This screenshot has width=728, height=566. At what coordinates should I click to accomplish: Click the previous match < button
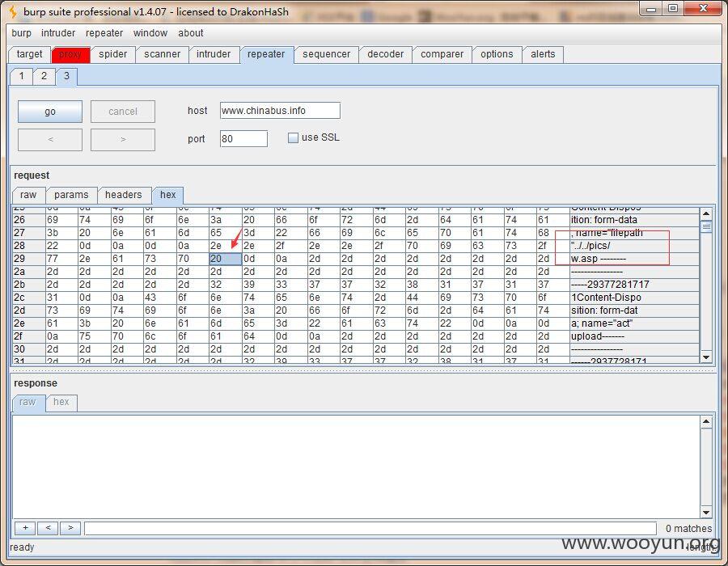point(48,528)
